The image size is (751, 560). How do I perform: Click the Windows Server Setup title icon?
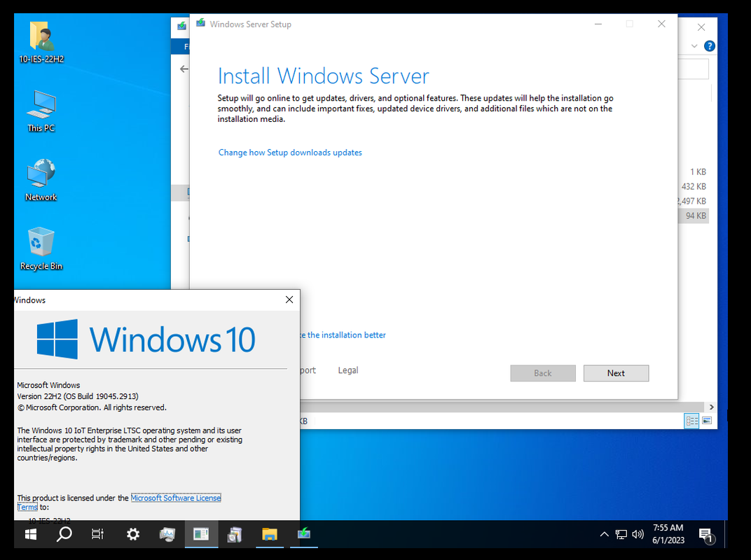point(200,23)
